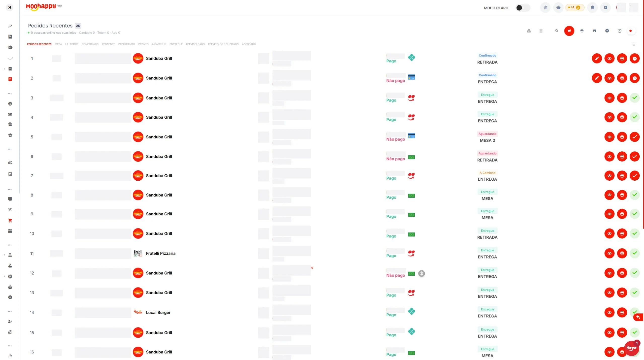Mark order 7 complete with red check

[x=635, y=176]
